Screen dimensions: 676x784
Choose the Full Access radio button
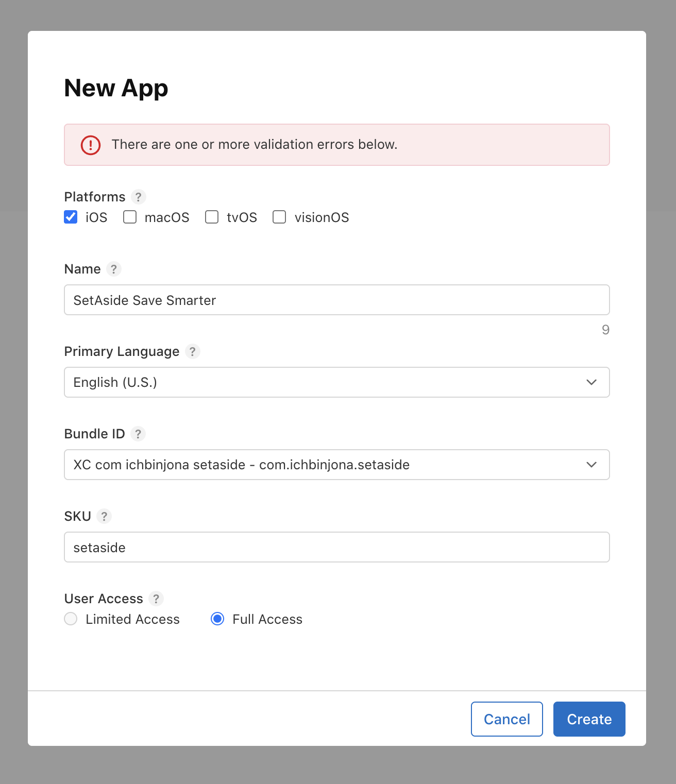point(217,619)
